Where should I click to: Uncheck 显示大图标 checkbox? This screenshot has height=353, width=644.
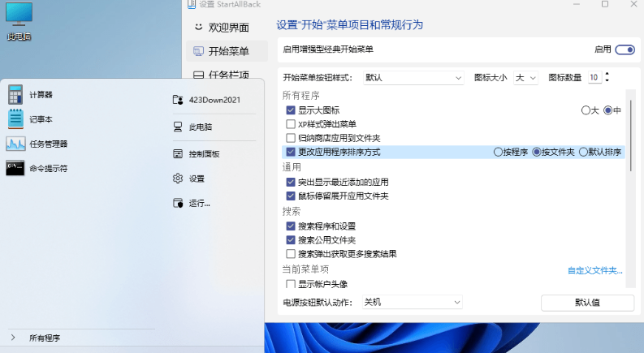coord(291,110)
